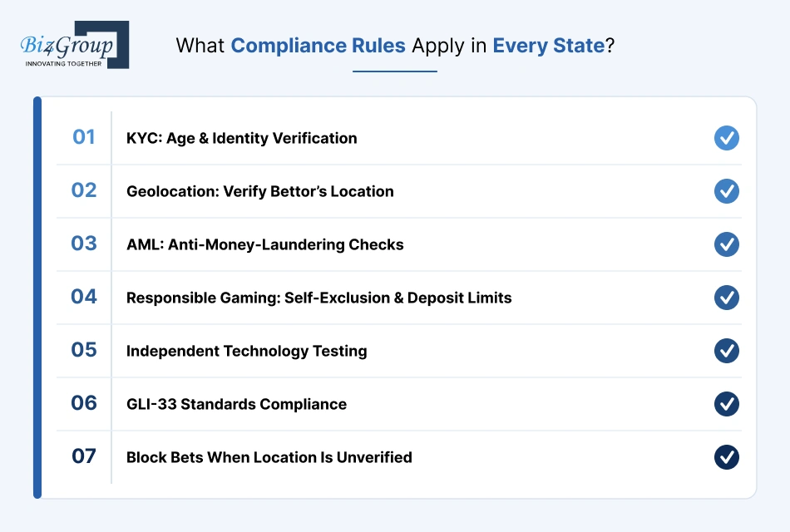Select the number 06 label
790x532 pixels.
click(x=84, y=403)
